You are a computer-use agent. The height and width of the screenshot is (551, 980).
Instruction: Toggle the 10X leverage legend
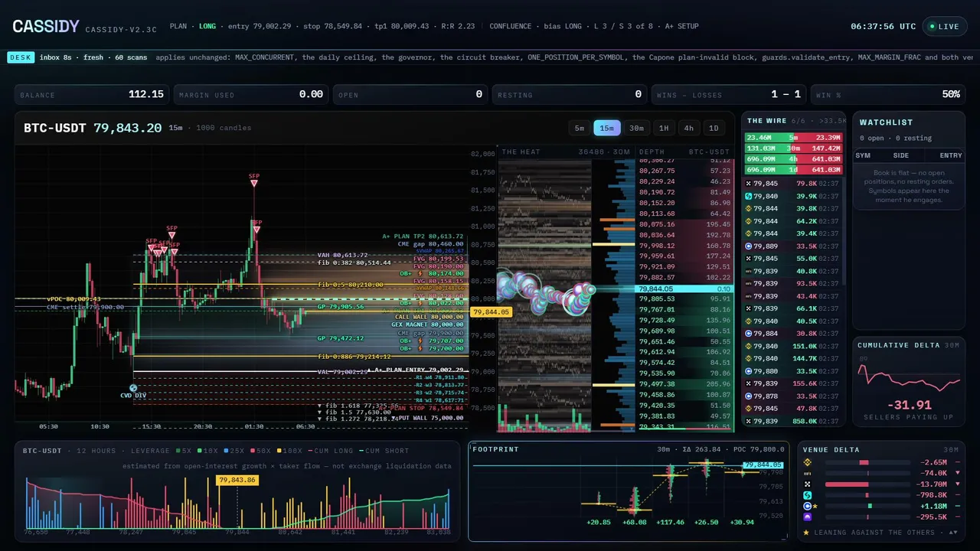[207, 451]
